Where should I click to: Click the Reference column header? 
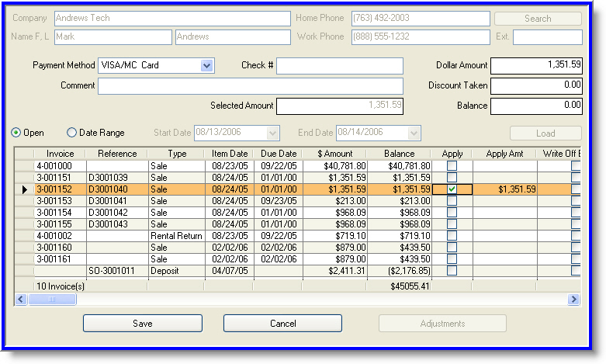[x=117, y=154]
